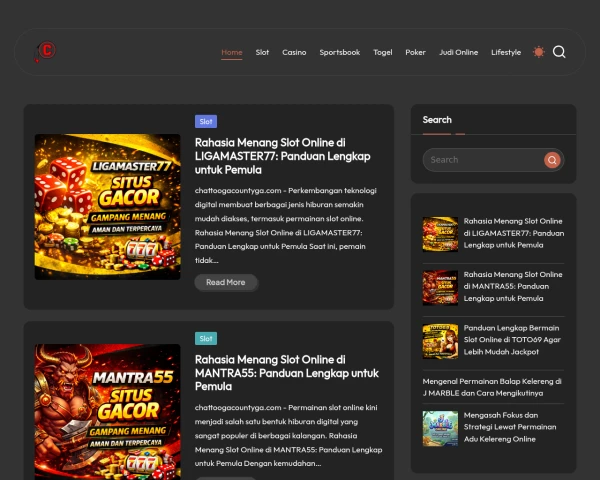Open sidebar link about MANTRA55 Panduan Lengkap
This screenshot has height=480, width=600.
(x=513, y=286)
